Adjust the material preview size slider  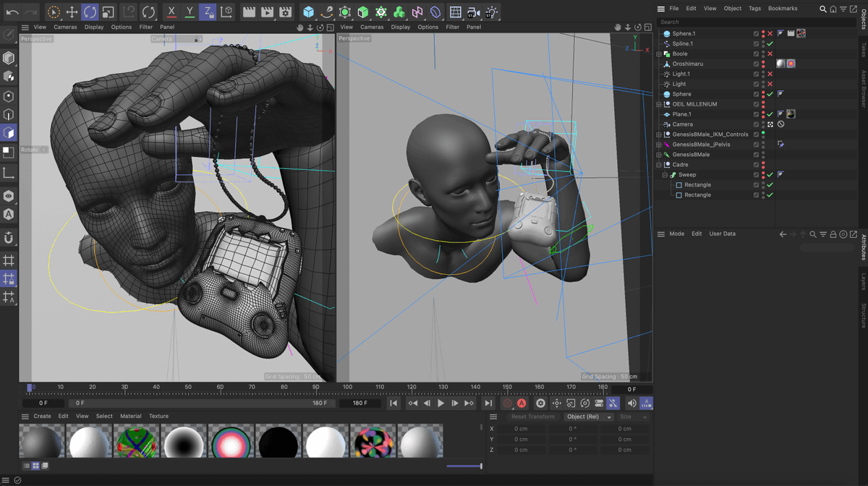click(464, 466)
